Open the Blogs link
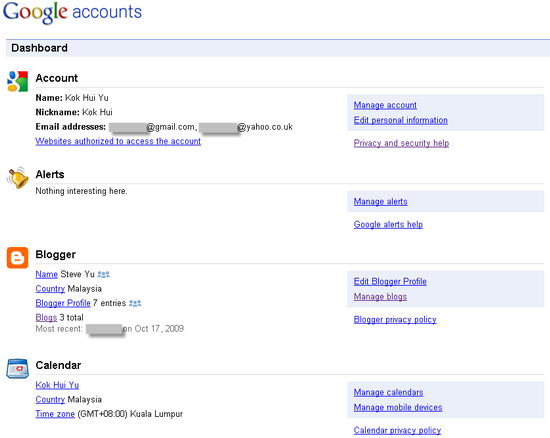 tap(46, 318)
